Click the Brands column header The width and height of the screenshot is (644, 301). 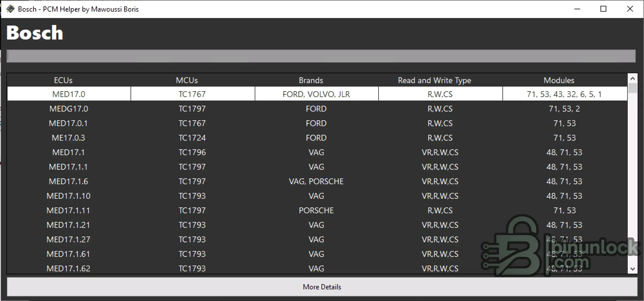coord(311,80)
